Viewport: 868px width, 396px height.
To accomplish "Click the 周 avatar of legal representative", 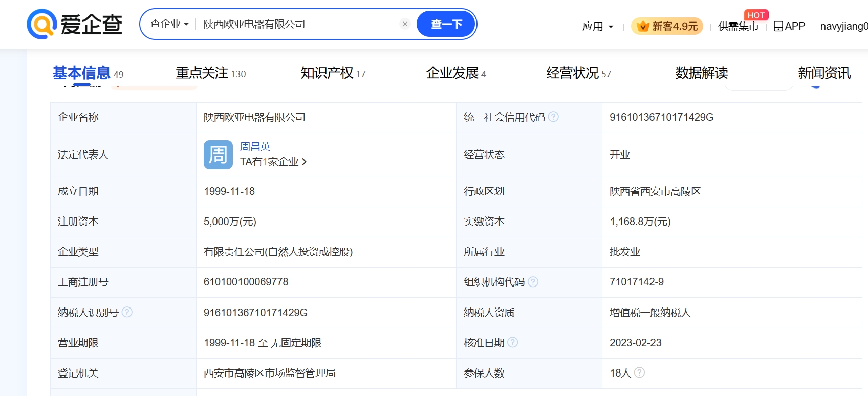I will 218,155.
